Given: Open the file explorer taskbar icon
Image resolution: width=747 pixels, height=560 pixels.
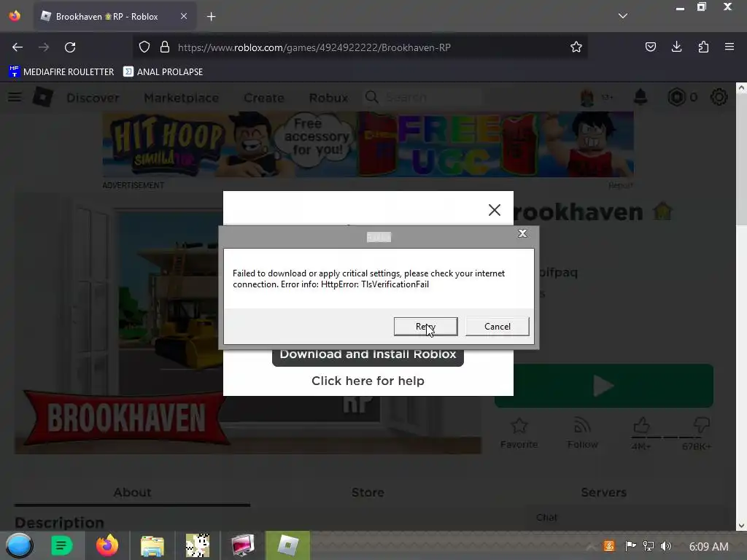Looking at the screenshot, I should pyautogui.click(x=152, y=545).
